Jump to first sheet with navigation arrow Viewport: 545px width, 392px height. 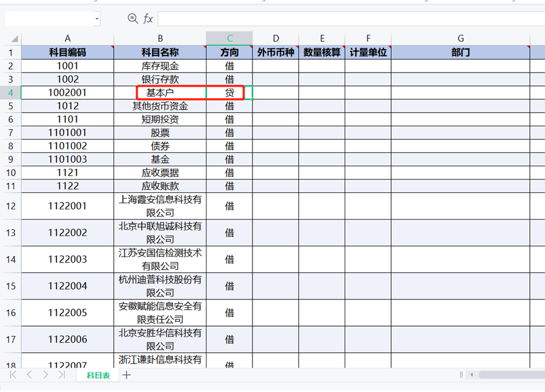click(13, 374)
